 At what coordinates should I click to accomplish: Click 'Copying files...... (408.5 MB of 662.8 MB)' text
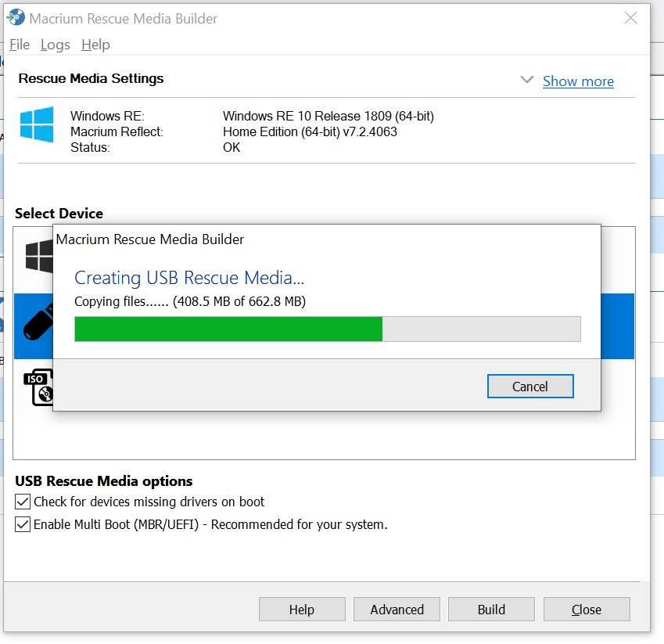(190, 301)
